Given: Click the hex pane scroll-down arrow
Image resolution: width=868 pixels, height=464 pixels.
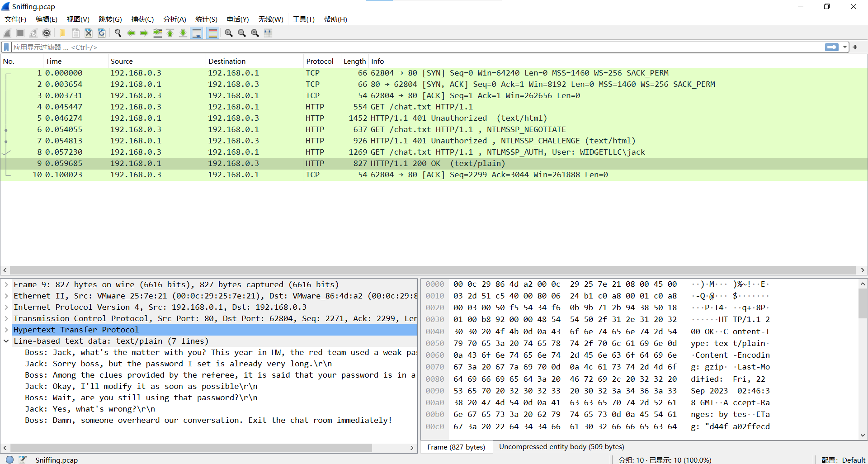Looking at the screenshot, I should [863, 436].
